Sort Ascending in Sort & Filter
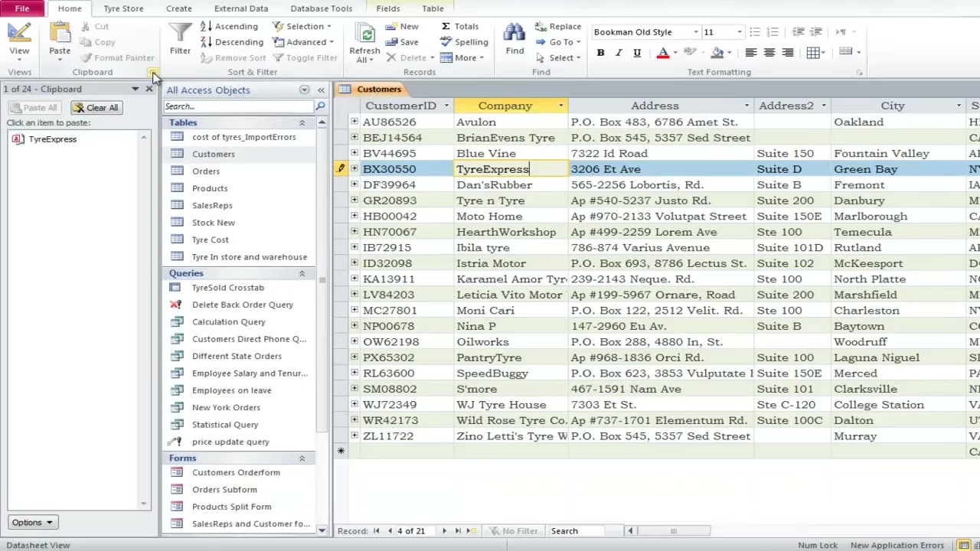The height and width of the screenshot is (551, 980). click(x=229, y=26)
